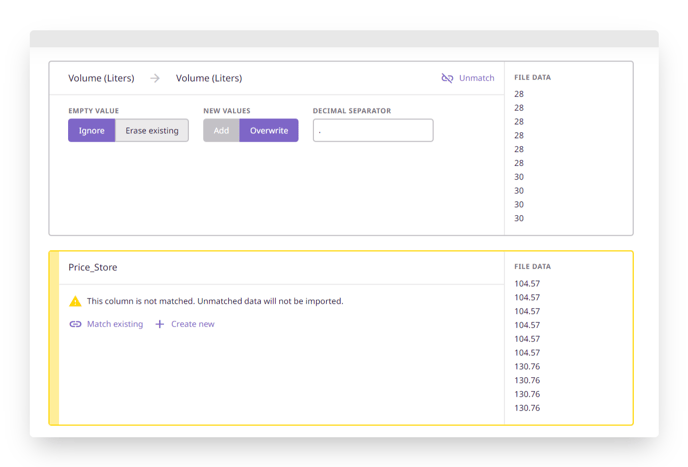The height and width of the screenshot is (467, 688).
Task: Select the Price_Store column header
Action: [x=93, y=267]
